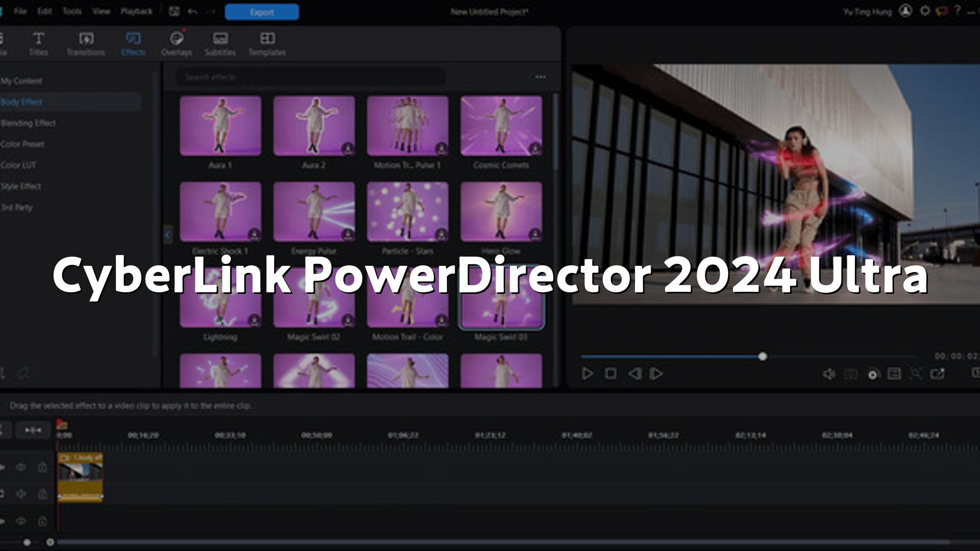
Task: Open the File menu
Action: (x=20, y=11)
